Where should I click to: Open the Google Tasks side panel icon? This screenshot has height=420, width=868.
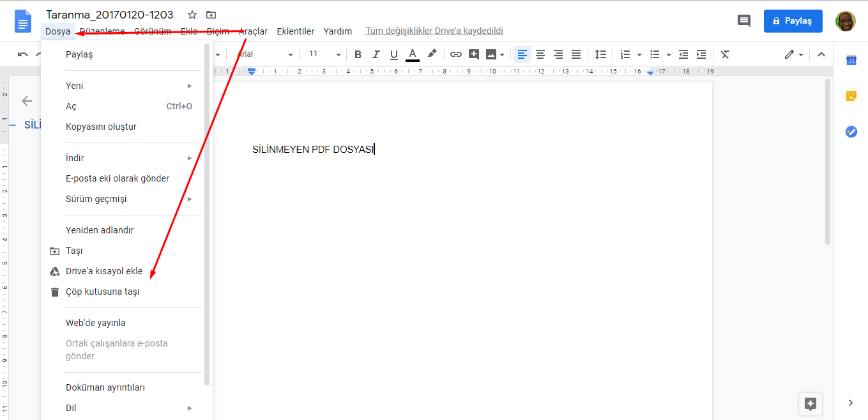[x=851, y=132]
